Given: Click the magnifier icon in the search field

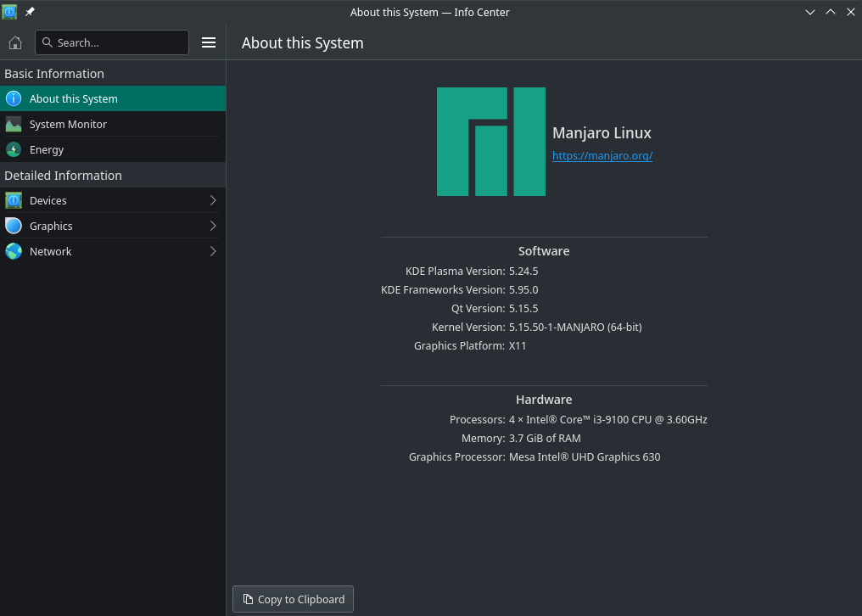Looking at the screenshot, I should [48, 42].
